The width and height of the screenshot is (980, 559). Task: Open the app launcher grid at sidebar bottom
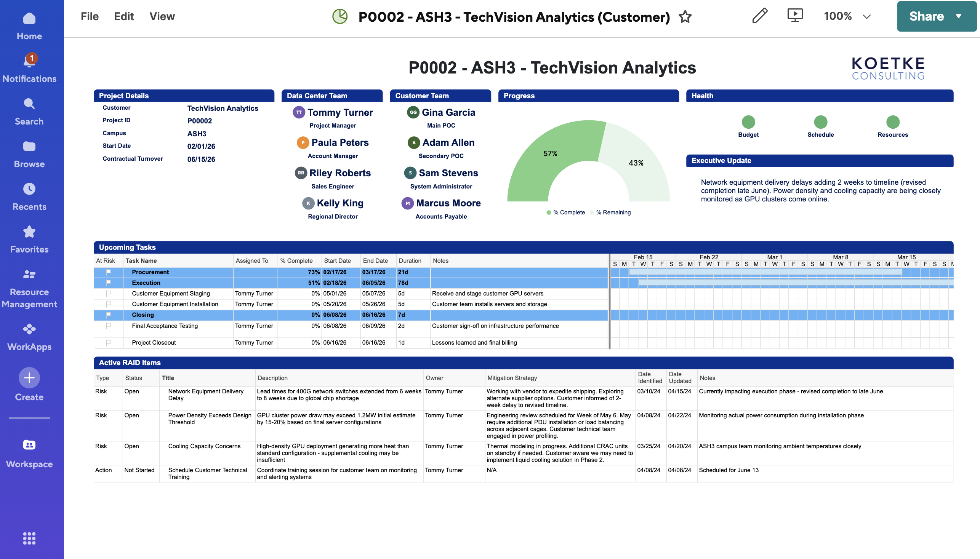[x=29, y=538]
